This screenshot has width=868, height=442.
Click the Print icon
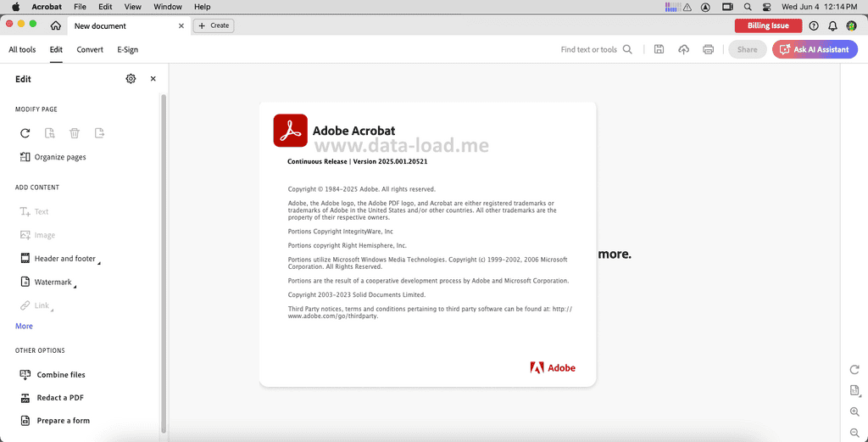(708, 49)
